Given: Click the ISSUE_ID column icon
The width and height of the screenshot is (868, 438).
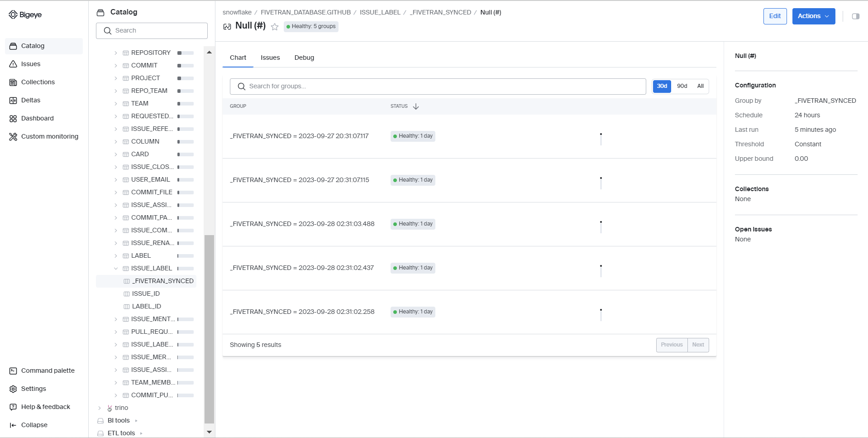Looking at the screenshot, I should click(x=127, y=294).
